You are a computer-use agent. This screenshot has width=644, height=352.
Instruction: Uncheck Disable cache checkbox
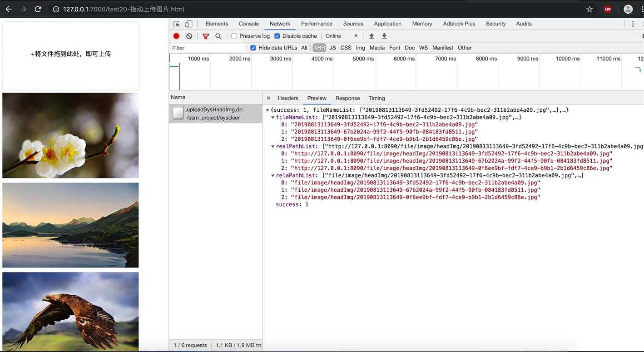point(277,36)
